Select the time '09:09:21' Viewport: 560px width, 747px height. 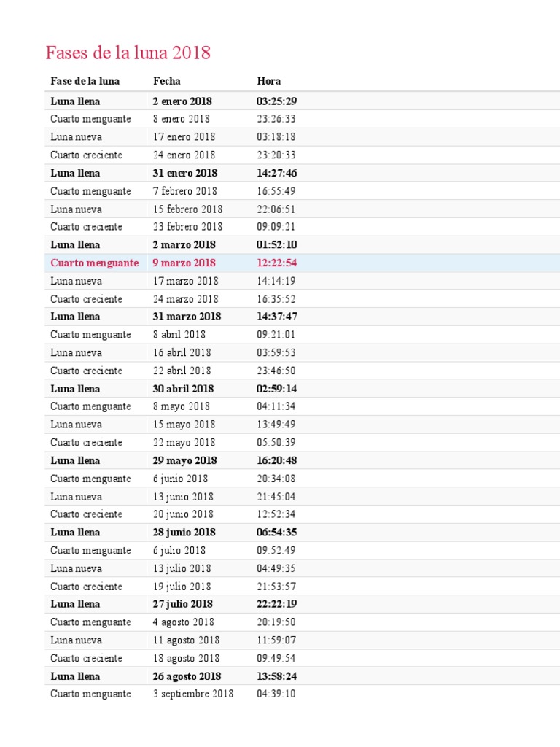(x=276, y=227)
